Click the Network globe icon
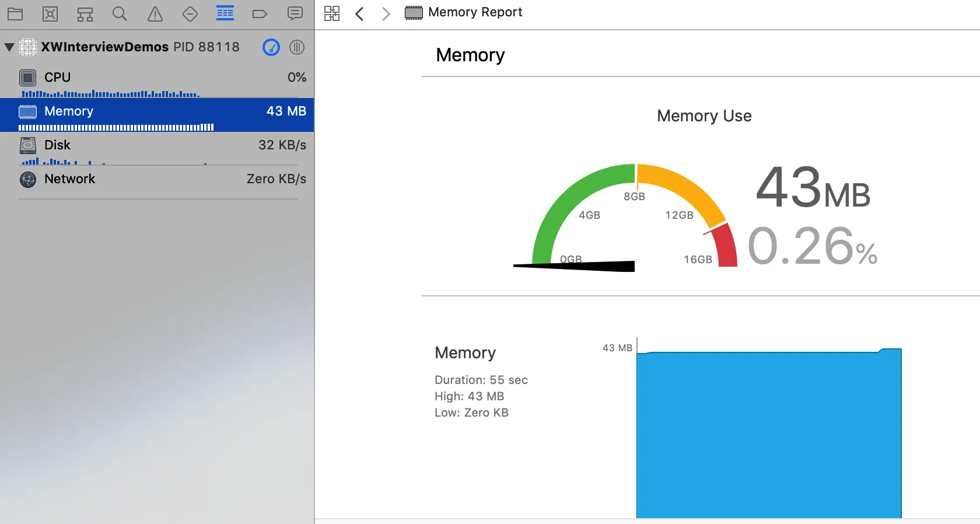 pos(27,179)
